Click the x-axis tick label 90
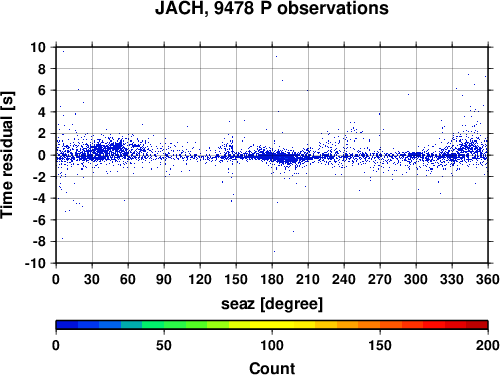The width and height of the screenshot is (500, 375). [x=164, y=279]
